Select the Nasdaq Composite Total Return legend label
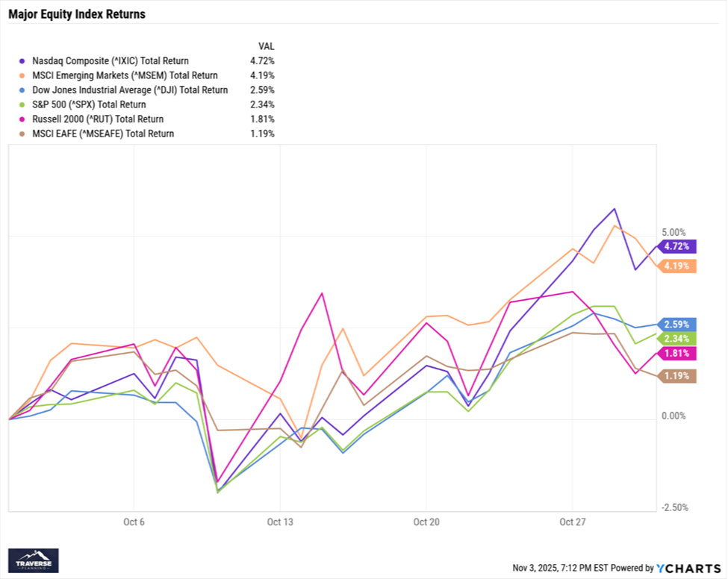The image size is (728, 579). click(x=111, y=61)
